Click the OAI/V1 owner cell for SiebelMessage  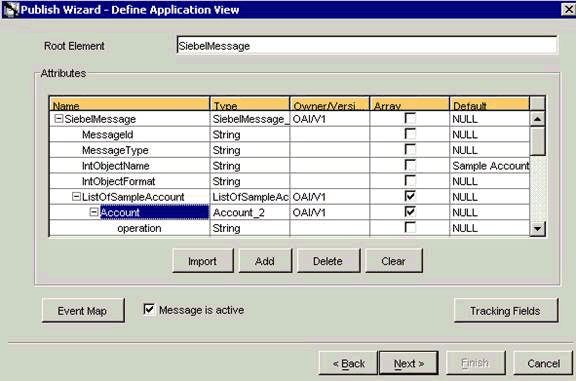[330, 119]
